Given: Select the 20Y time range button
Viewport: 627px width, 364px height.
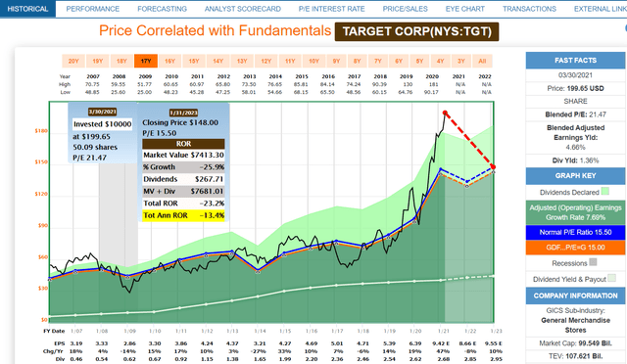Looking at the screenshot, I should click(x=73, y=61).
